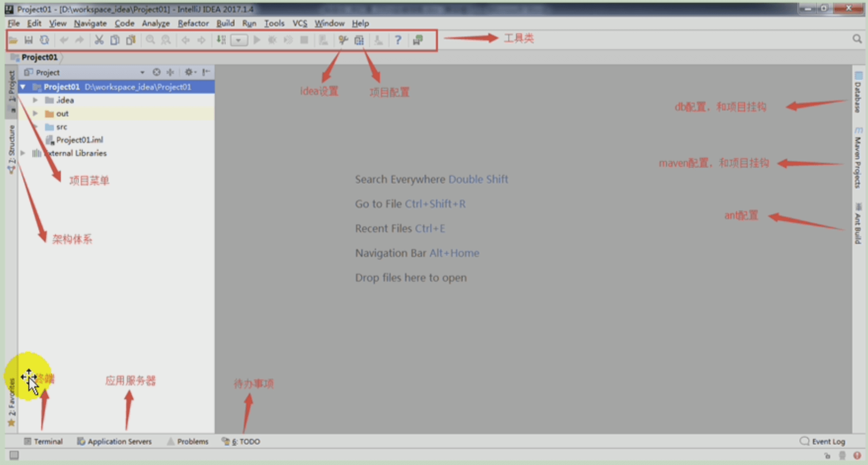Click the Scroll from Source target icon
The image size is (868, 465).
tap(156, 72)
